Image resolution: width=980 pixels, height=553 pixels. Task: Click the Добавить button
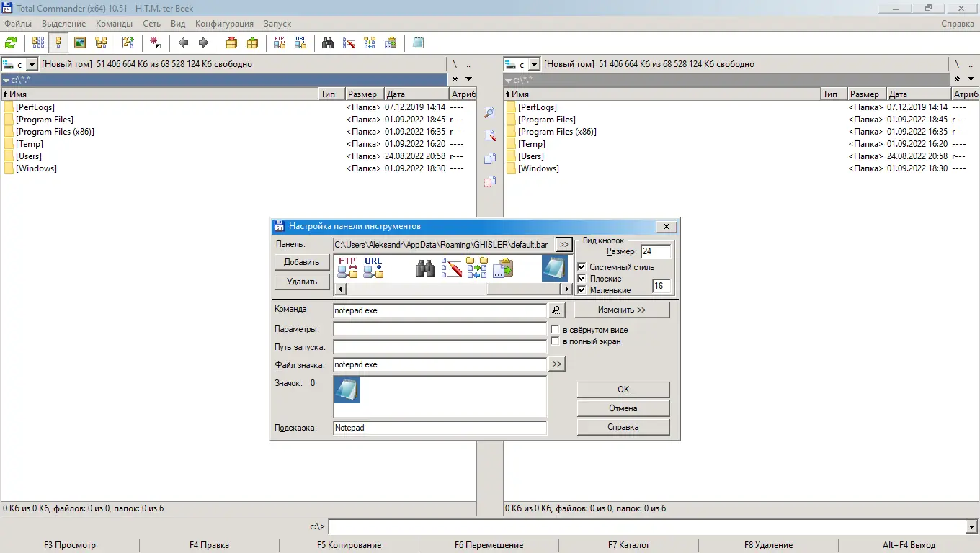coord(302,262)
